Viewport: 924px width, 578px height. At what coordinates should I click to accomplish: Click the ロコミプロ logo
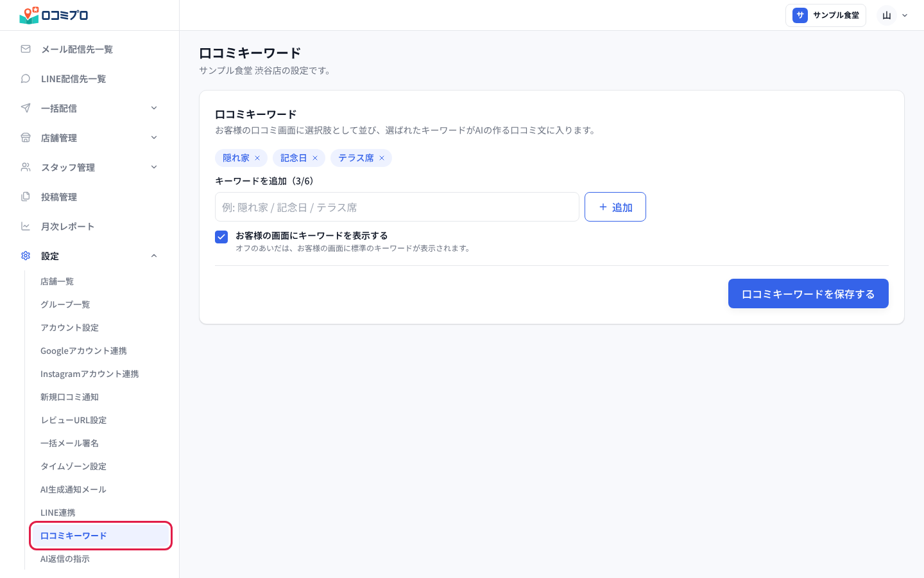coord(54,15)
